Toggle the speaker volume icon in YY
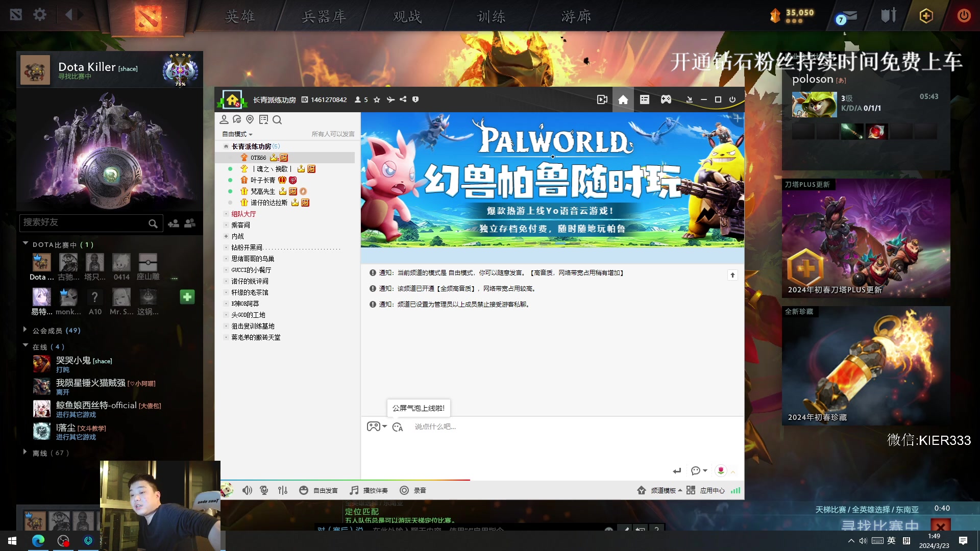 pos(247,490)
